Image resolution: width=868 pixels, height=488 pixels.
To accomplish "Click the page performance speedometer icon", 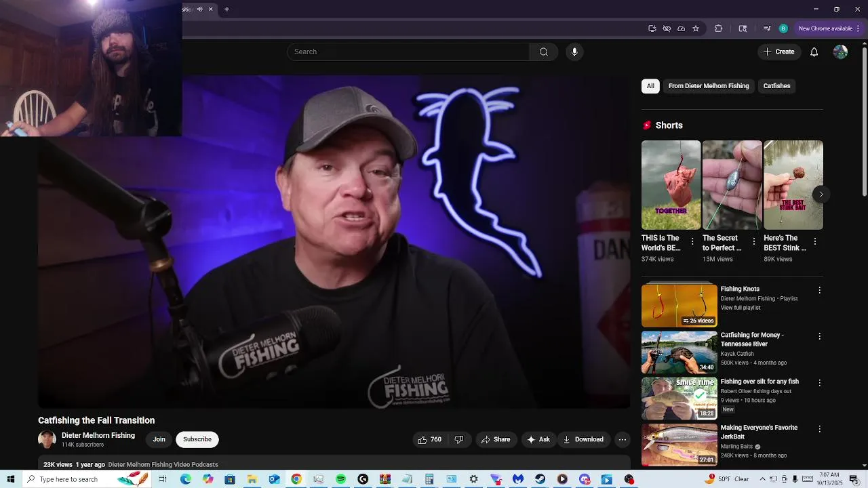I will [681, 28].
